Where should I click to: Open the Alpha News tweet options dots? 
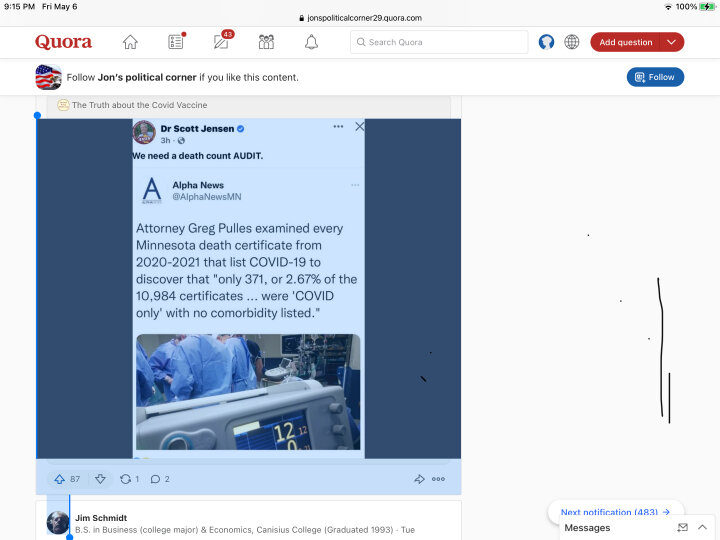[355, 185]
